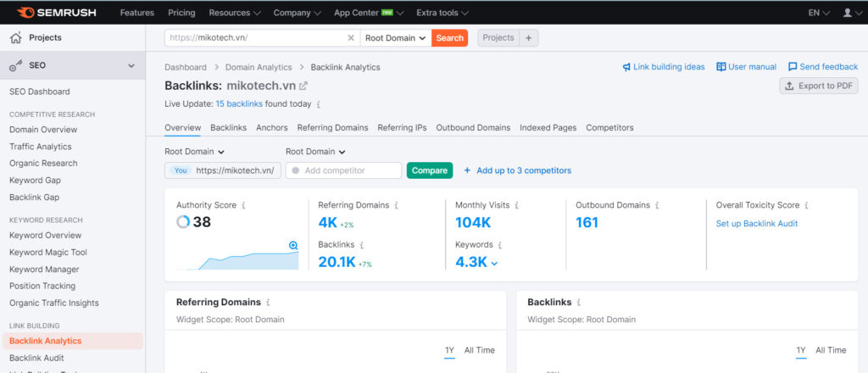The height and width of the screenshot is (373, 868).
Task: Click info icon next to Authority Score
Action: (243, 205)
